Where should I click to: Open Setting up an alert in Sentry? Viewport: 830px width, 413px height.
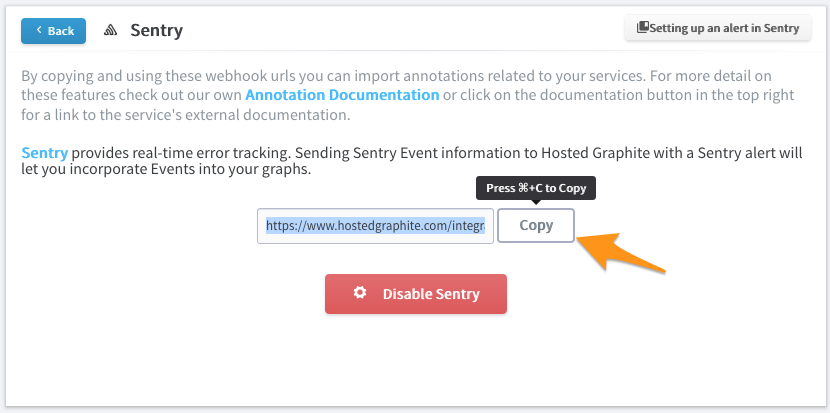point(718,28)
